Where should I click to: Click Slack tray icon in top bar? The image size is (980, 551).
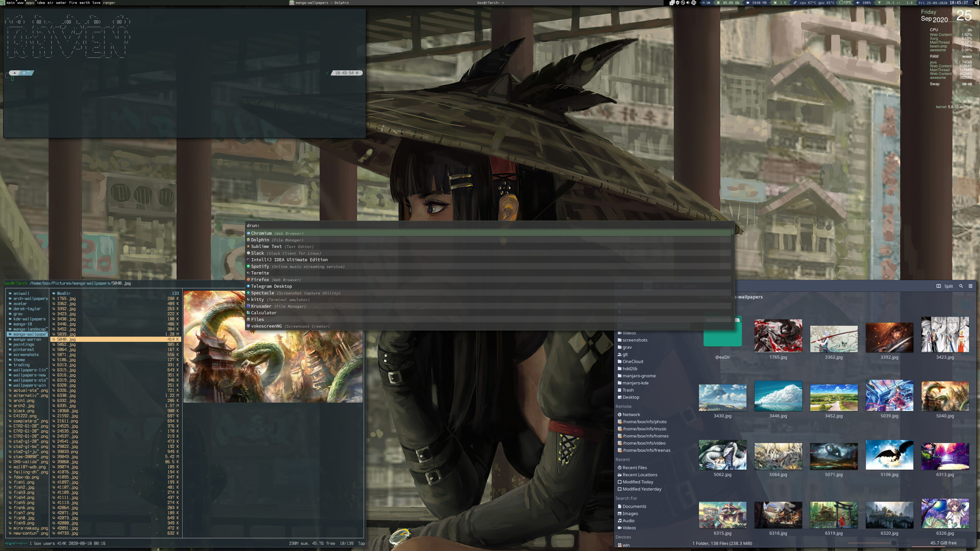[x=694, y=3]
